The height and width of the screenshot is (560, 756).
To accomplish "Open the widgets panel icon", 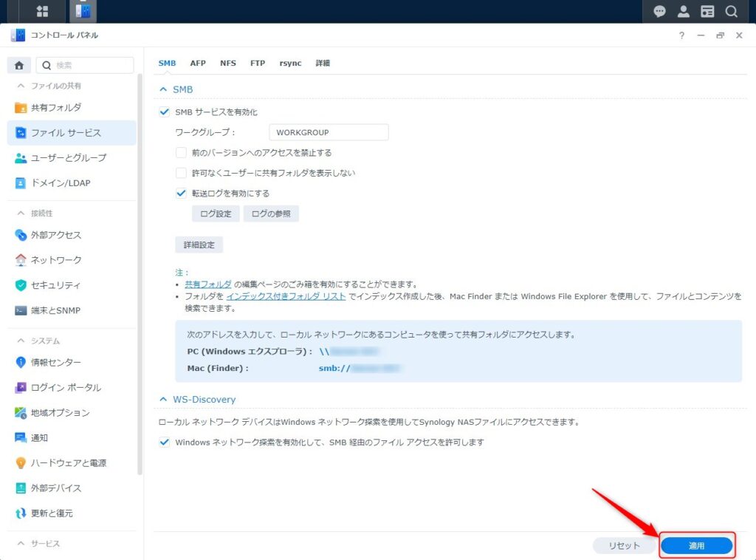I will point(707,11).
